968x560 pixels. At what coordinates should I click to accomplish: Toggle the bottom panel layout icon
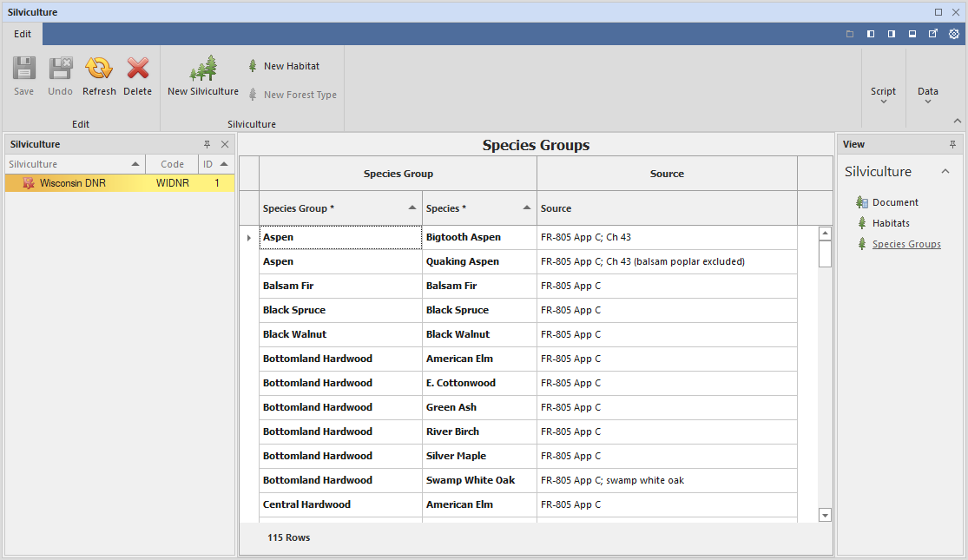point(912,34)
